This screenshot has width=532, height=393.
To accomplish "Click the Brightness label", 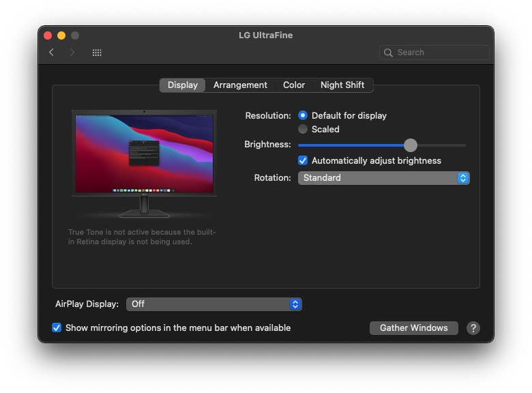I will point(267,145).
